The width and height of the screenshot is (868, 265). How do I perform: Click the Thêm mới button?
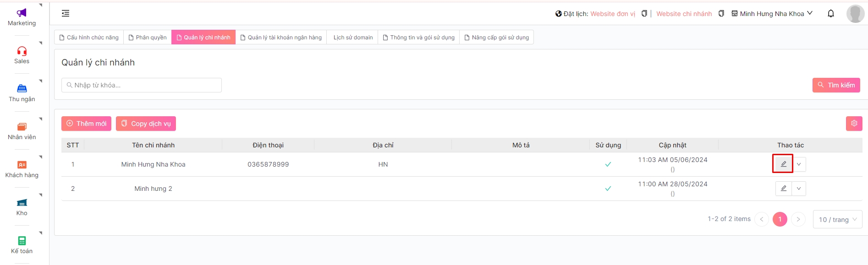point(86,124)
